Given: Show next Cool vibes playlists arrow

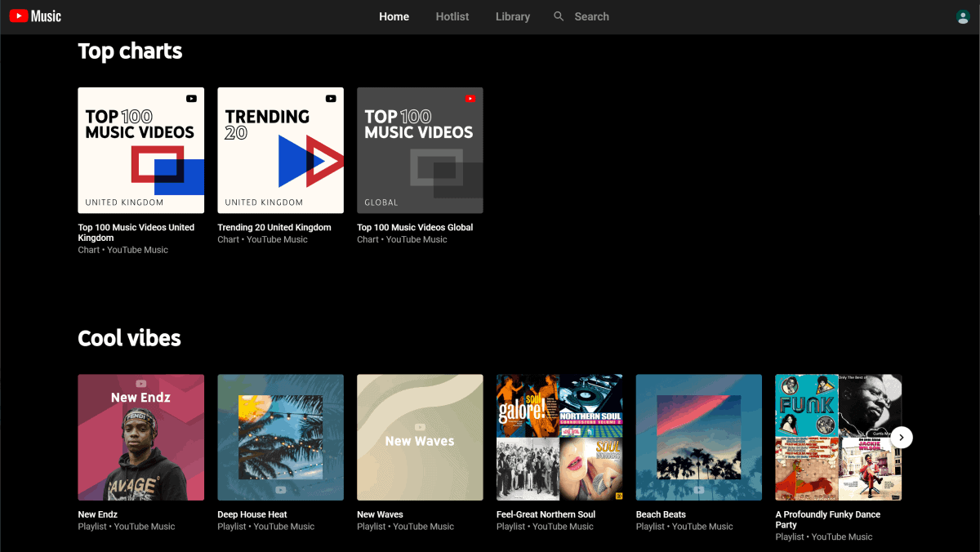Looking at the screenshot, I should pos(901,438).
